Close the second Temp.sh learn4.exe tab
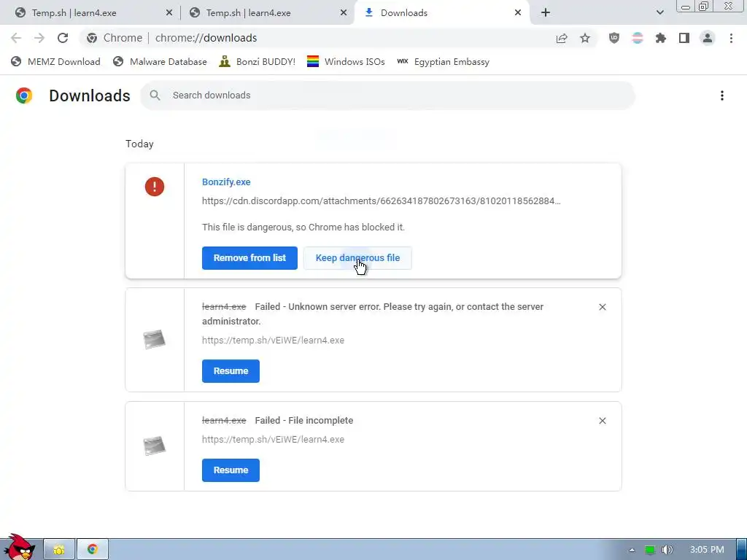This screenshot has height=560, width=747. tap(344, 13)
